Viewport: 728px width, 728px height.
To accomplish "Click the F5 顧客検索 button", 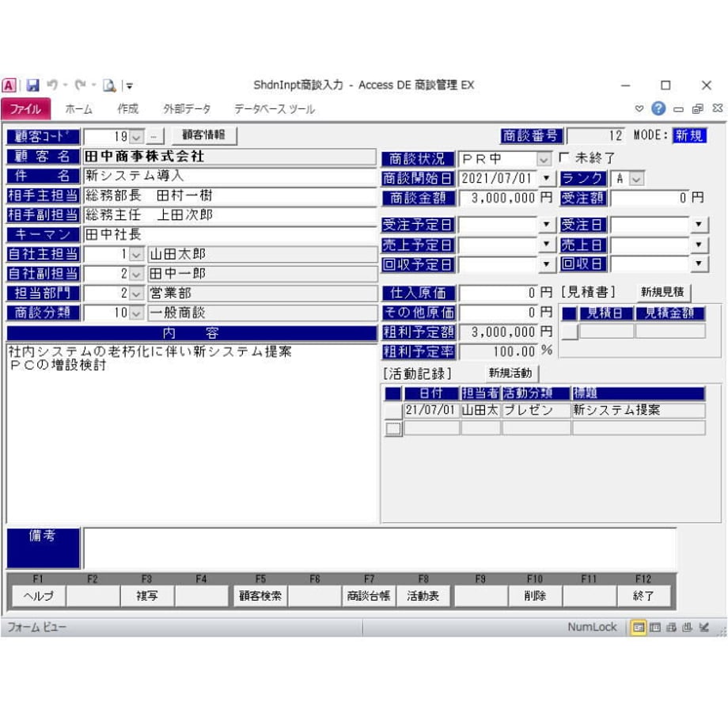I will [x=260, y=596].
